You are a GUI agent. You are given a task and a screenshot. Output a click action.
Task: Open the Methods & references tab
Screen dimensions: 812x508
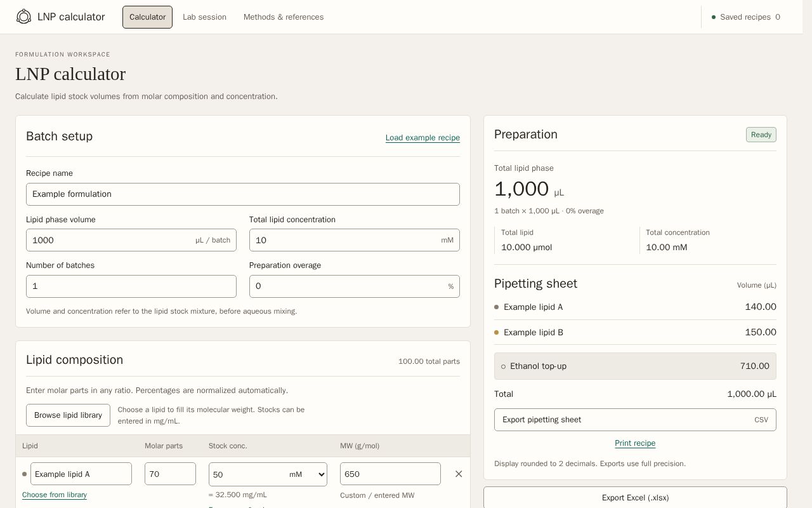tap(284, 17)
